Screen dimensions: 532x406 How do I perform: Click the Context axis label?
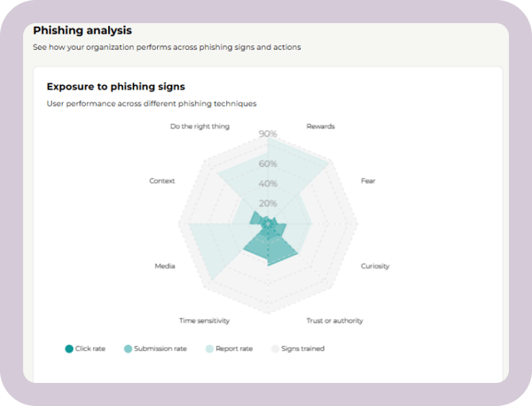[162, 181]
